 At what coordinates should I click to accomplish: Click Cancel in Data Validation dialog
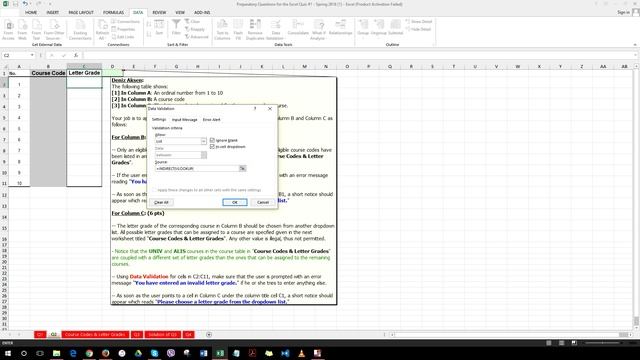263,202
